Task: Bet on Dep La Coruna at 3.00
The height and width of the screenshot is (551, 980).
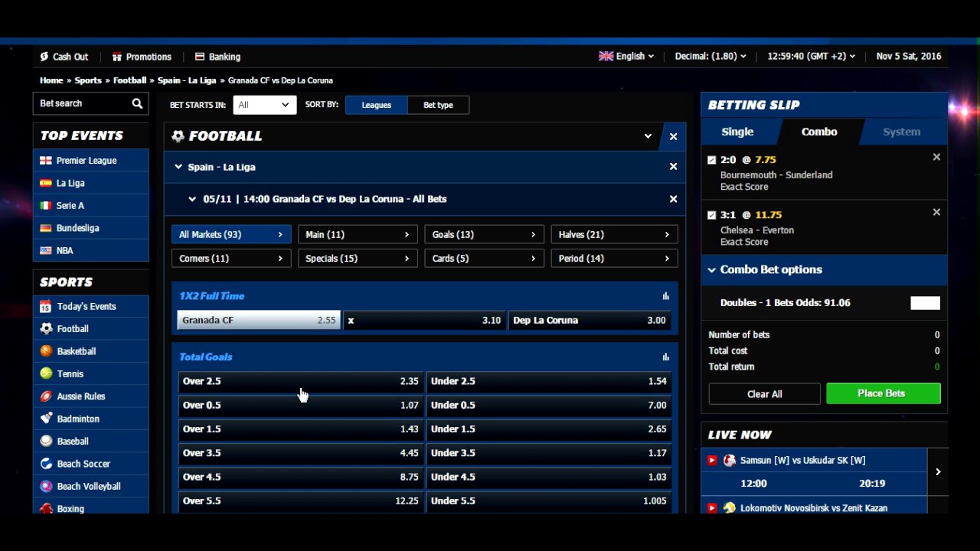Action: [x=589, y=320]
